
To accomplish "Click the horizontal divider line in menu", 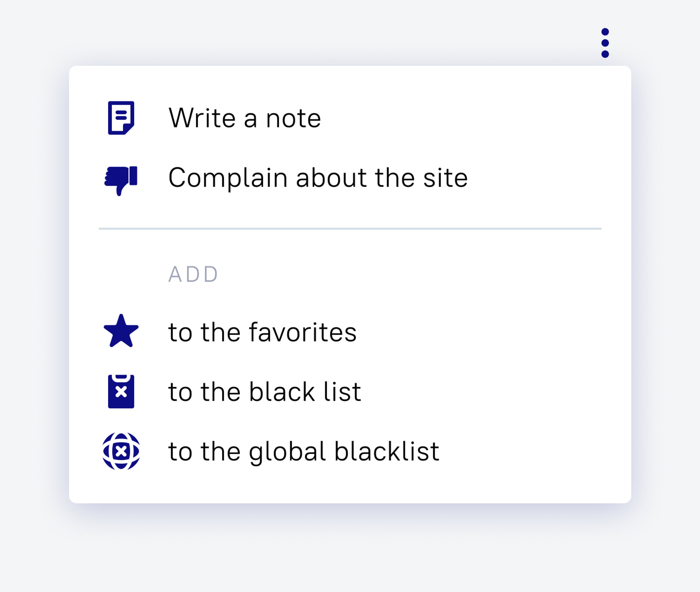I will click(350, 229).
